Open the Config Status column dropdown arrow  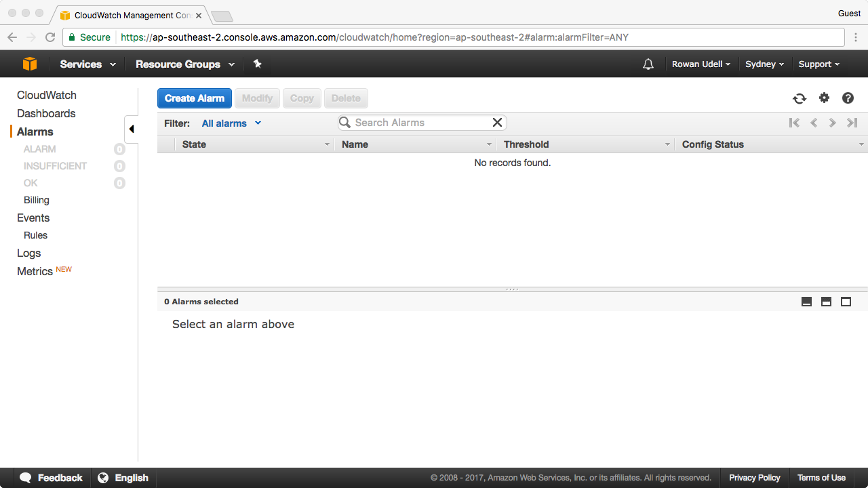(x=861, y=144)
